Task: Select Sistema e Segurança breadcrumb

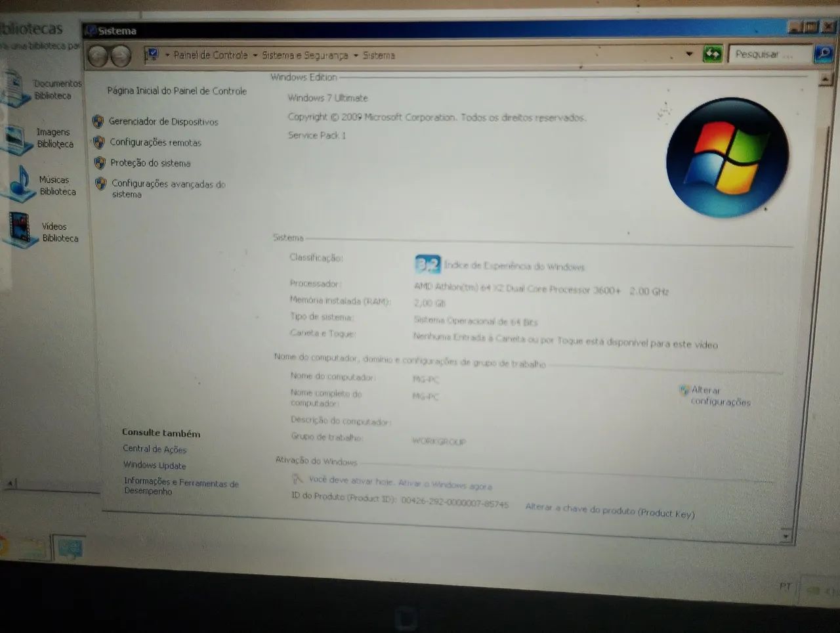Action: 304,55
